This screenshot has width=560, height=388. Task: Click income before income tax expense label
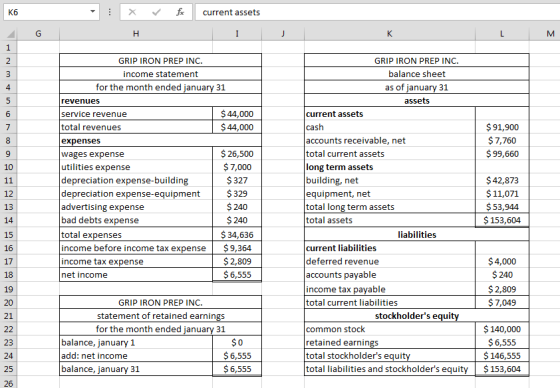coord(136,248)
